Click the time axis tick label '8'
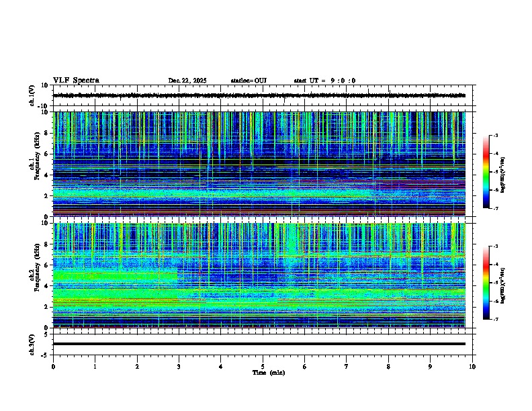The width and height of the screenshot is (532, 411). tap(388, 367)
